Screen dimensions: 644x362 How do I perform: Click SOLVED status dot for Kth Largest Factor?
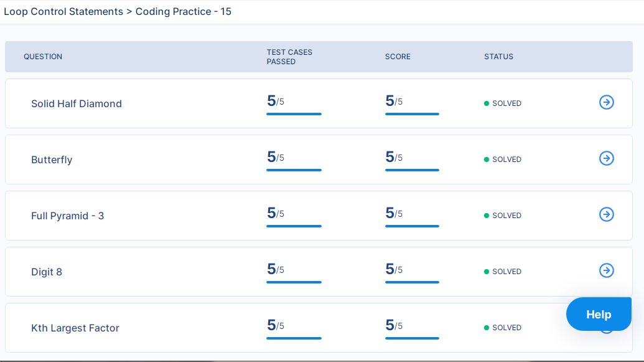(487, 328)
